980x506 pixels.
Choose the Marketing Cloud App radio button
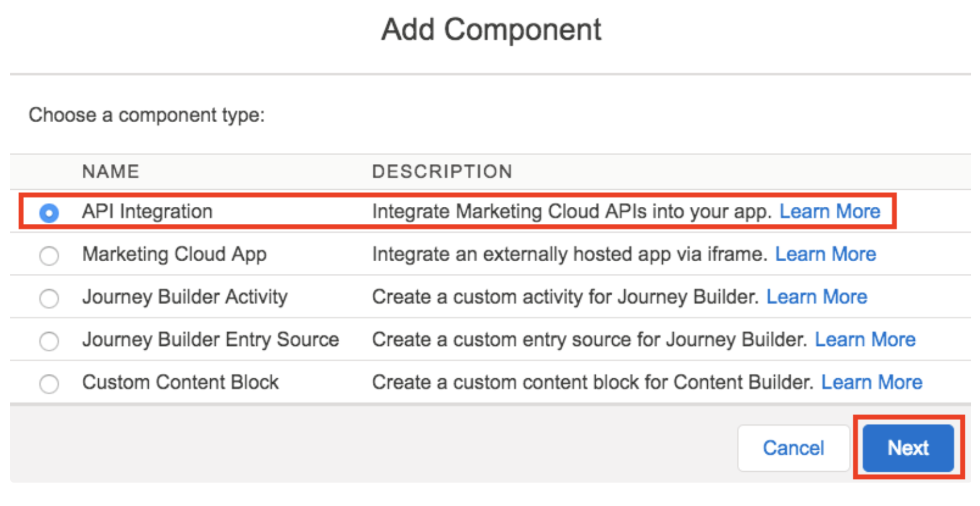(49, 256)
